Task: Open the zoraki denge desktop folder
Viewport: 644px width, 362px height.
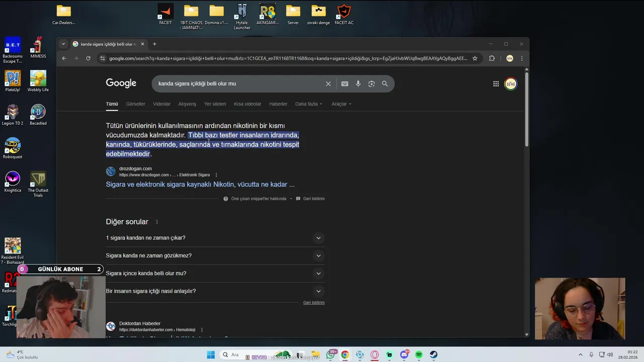Action: tap(318, 15)
